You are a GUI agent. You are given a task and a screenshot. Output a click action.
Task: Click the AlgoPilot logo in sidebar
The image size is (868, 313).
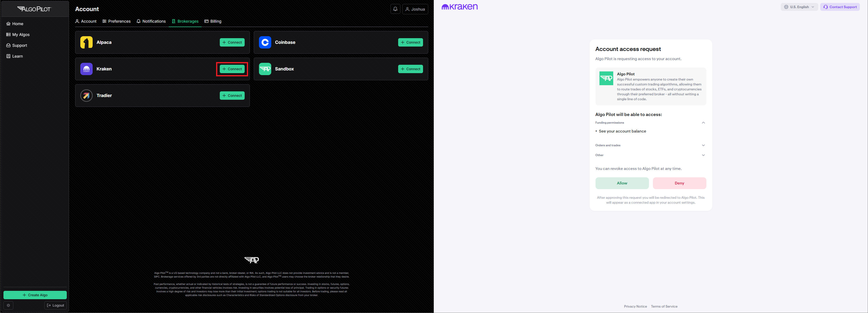click(x=34, y=9)
